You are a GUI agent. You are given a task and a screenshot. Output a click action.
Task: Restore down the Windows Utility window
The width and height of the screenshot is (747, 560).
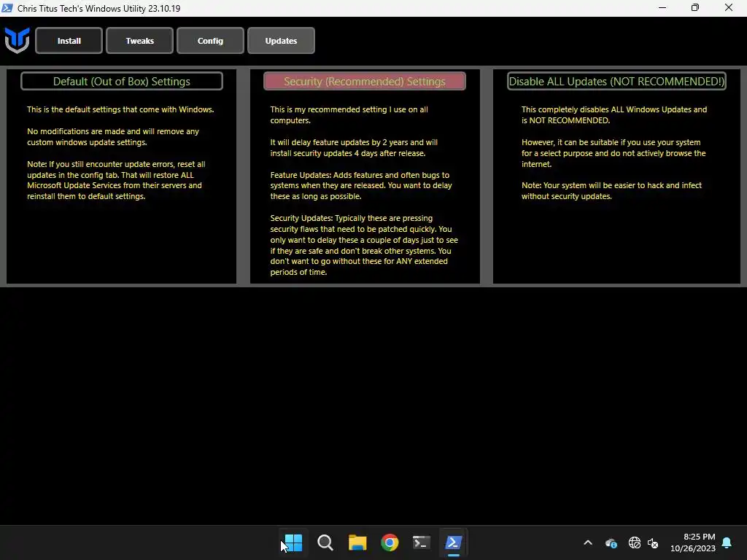(x=695, y=7)
